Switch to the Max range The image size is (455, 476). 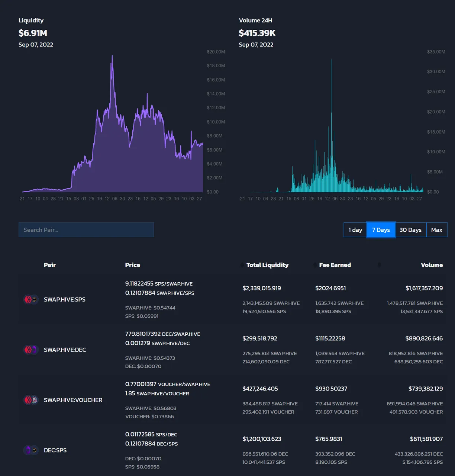(x=437, y=230)
